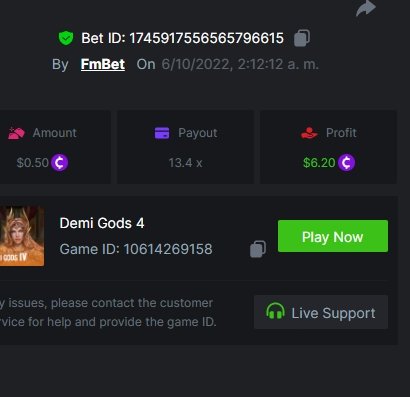
Task: Click the pink Amount icon
Action: tap(16, 133)
